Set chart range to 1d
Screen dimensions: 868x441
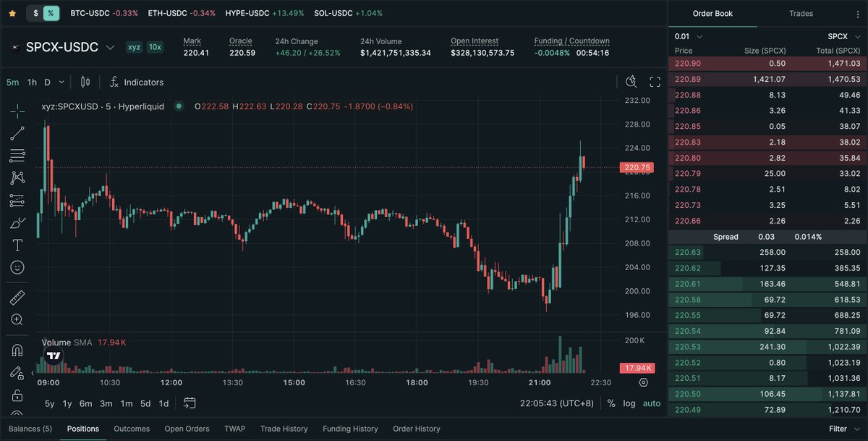pyautogui.click(x=163, y=403)
